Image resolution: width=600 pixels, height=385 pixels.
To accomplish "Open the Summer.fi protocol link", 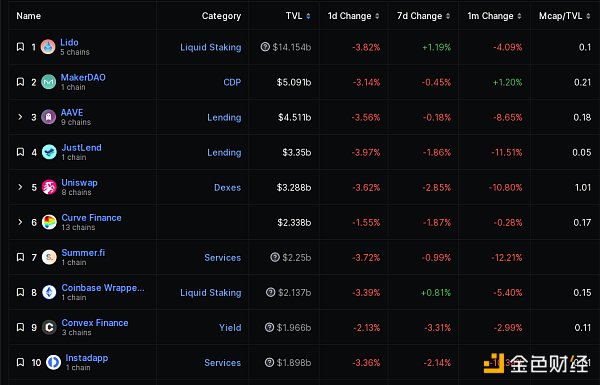I will tap(83, 253).
